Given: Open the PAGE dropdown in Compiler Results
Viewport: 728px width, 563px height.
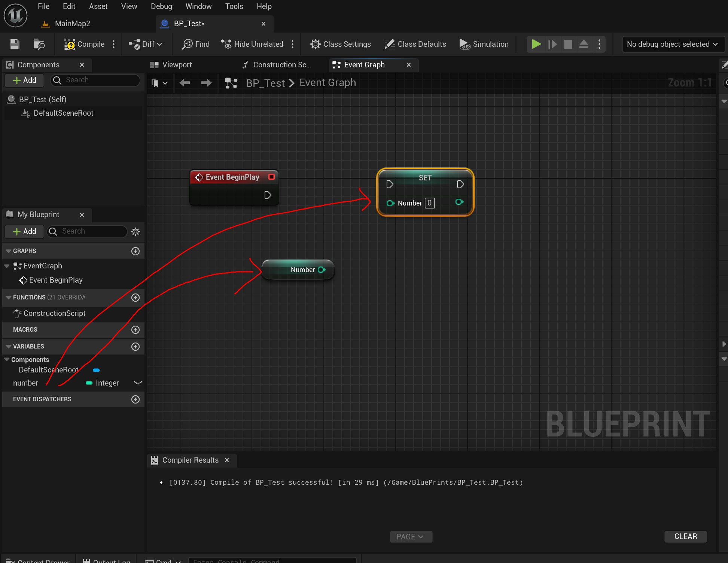Looking at the screenshot, I should 411,536.
